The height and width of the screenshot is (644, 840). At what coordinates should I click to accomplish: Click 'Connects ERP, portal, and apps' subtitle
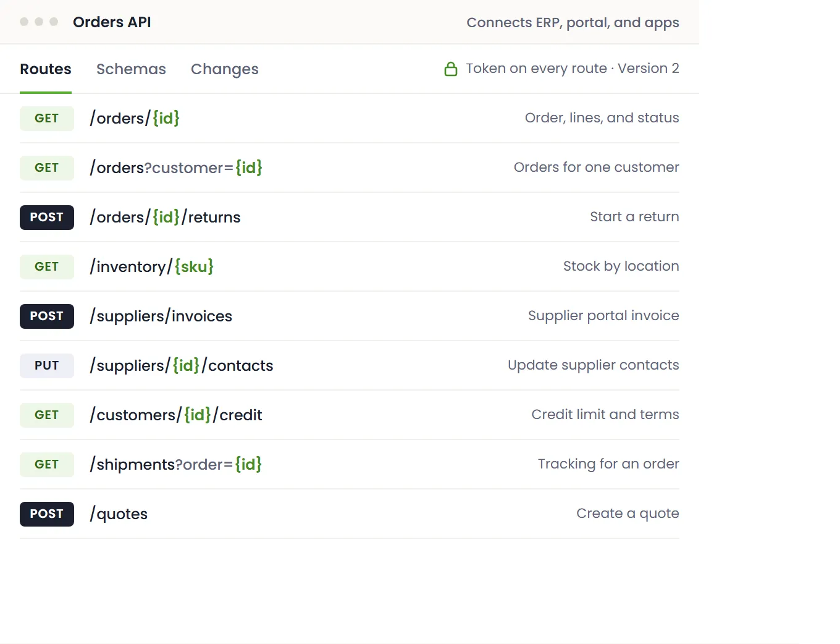(x=573, y=23)
